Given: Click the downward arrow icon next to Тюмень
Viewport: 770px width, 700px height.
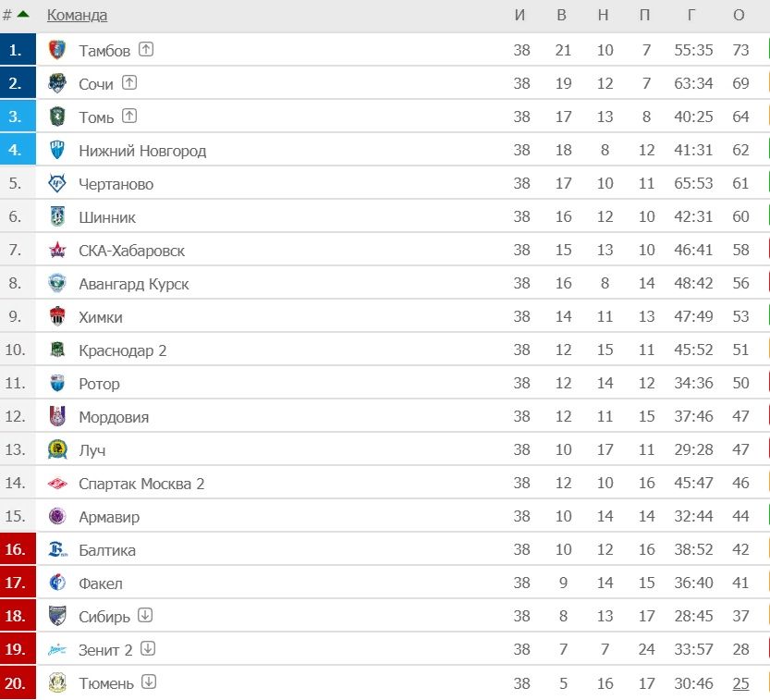Looking at the screenshot, I should [x=149, y=682].
